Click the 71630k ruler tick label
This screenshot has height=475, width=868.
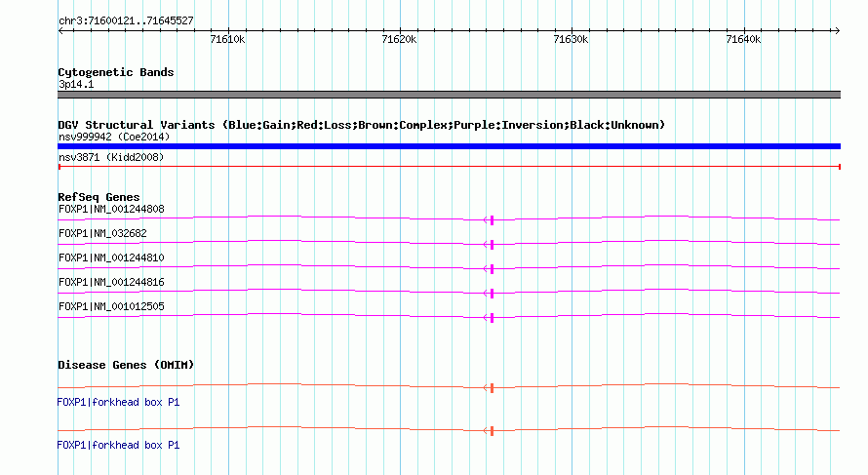click(571, 39)
